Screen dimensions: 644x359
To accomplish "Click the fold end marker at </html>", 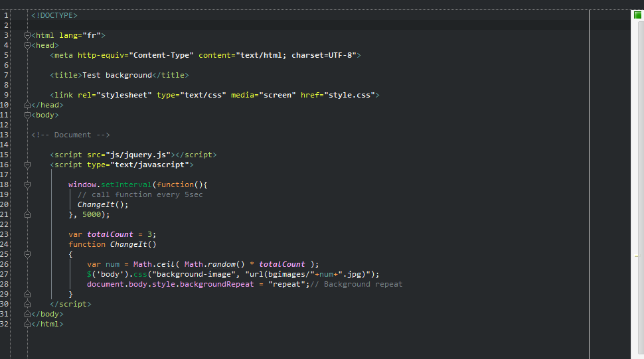I will [27, 324].
